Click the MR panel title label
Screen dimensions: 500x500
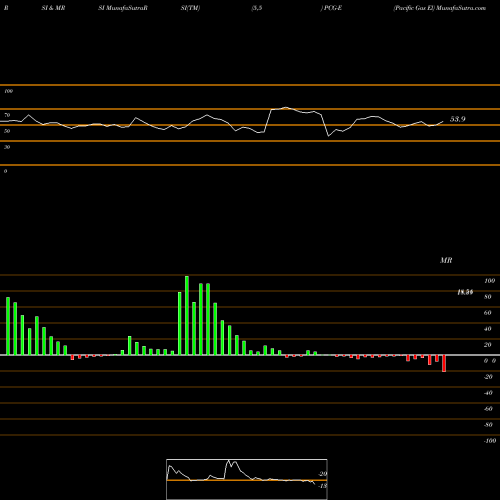tap(446, 260)
